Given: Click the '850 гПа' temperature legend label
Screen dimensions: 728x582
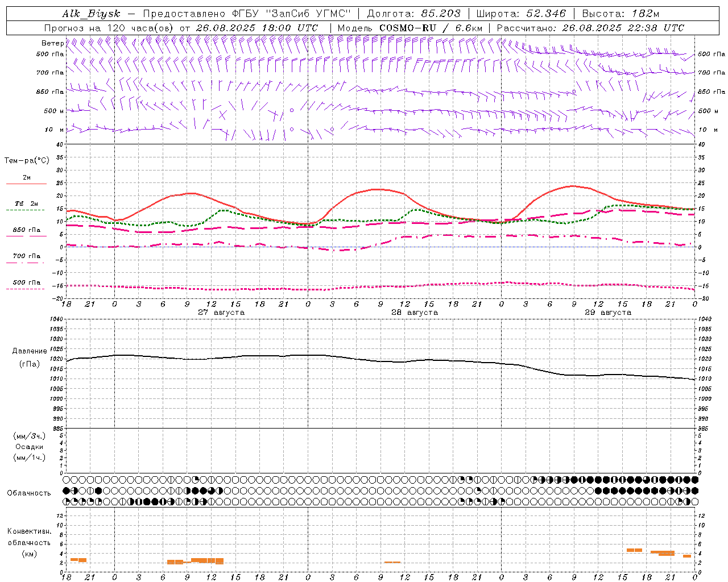Looking at the screenshot, I should click(x=26, y=230).
